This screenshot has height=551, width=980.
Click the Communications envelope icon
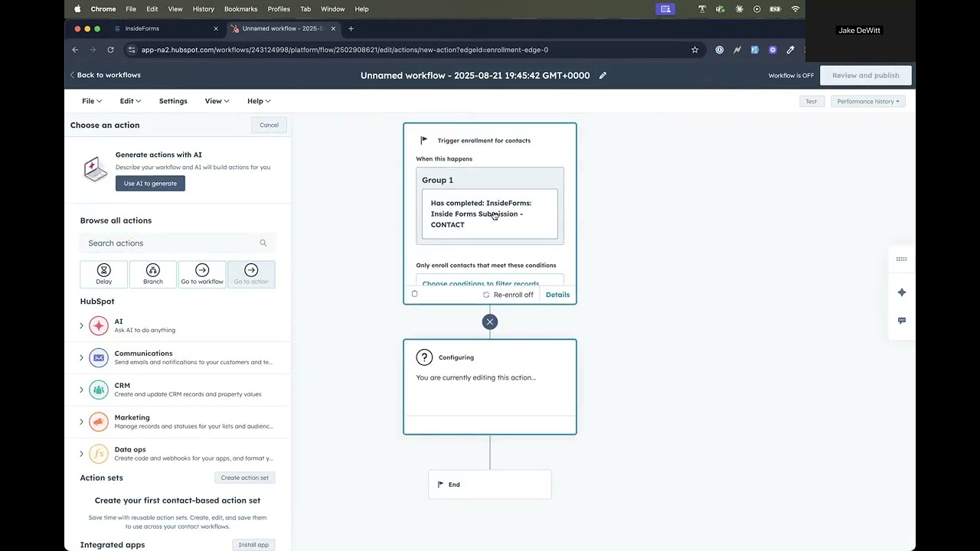click(x=99, y=357)
